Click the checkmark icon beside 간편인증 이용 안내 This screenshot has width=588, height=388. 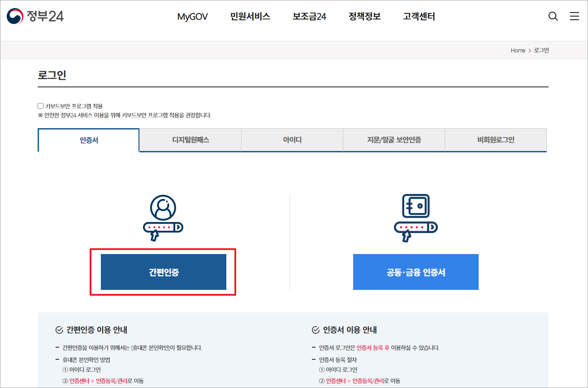click(x=59, y=330)
